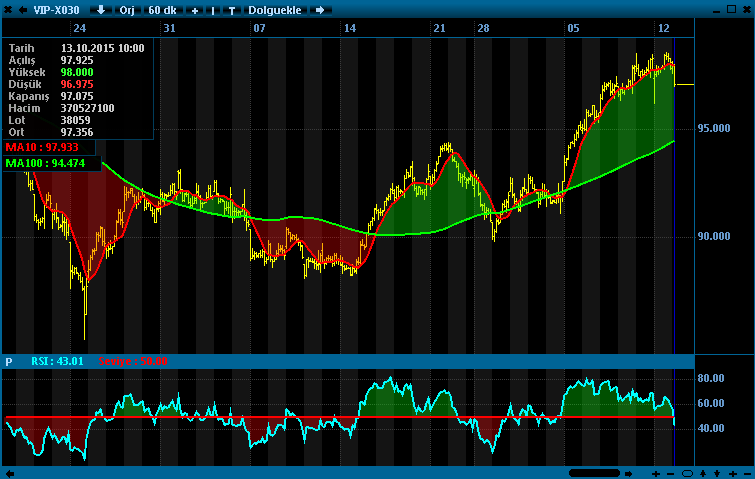Viewport: 755px width, 479px height.
Task: Click the 28 date marker on time axis
Action: [x=483, y=28]
